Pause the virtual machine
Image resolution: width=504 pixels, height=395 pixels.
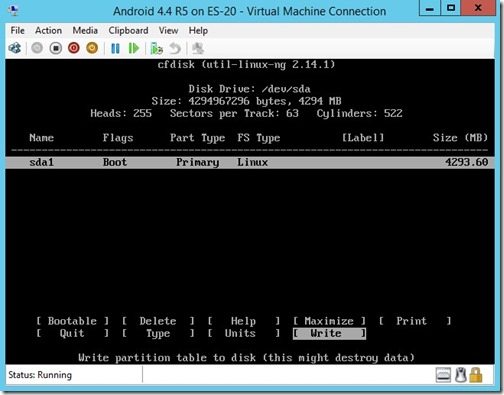point(115,49)
